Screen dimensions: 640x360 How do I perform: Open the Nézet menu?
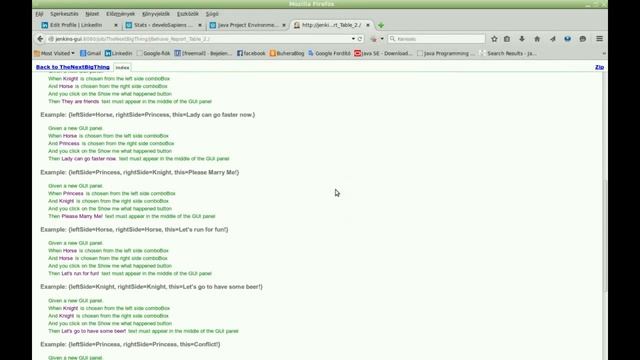click(x=92, y=14)
